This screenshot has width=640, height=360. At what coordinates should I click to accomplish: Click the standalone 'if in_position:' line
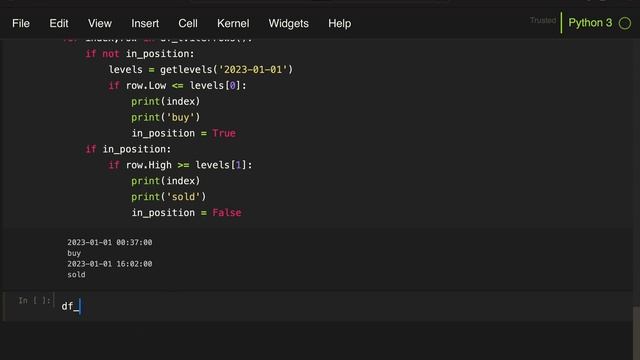click(x=128, y=149)
